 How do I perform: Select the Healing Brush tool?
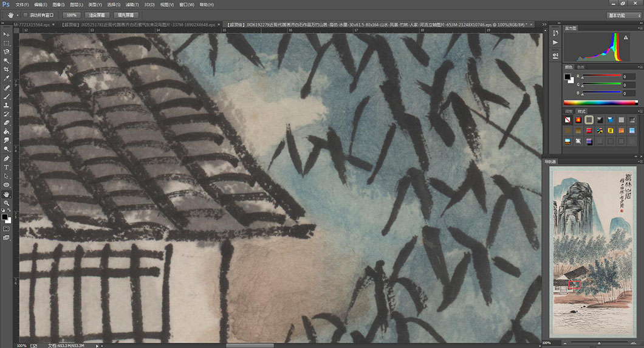[x=6, y=88]
